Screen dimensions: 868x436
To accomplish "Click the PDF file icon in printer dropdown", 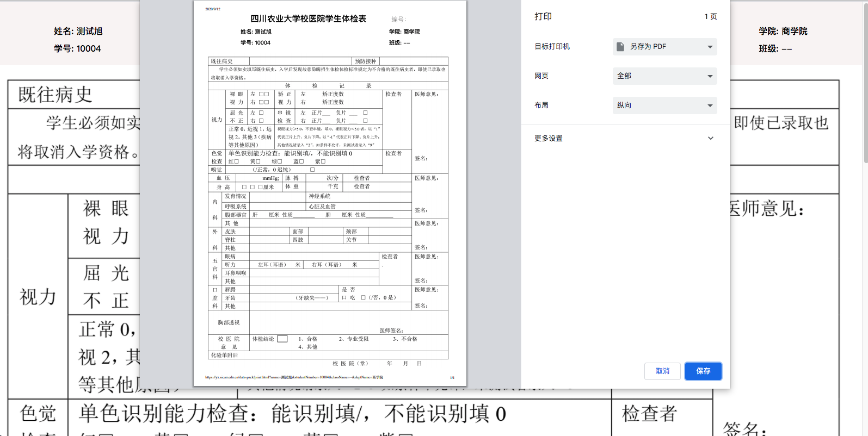I will click(620, 47).
